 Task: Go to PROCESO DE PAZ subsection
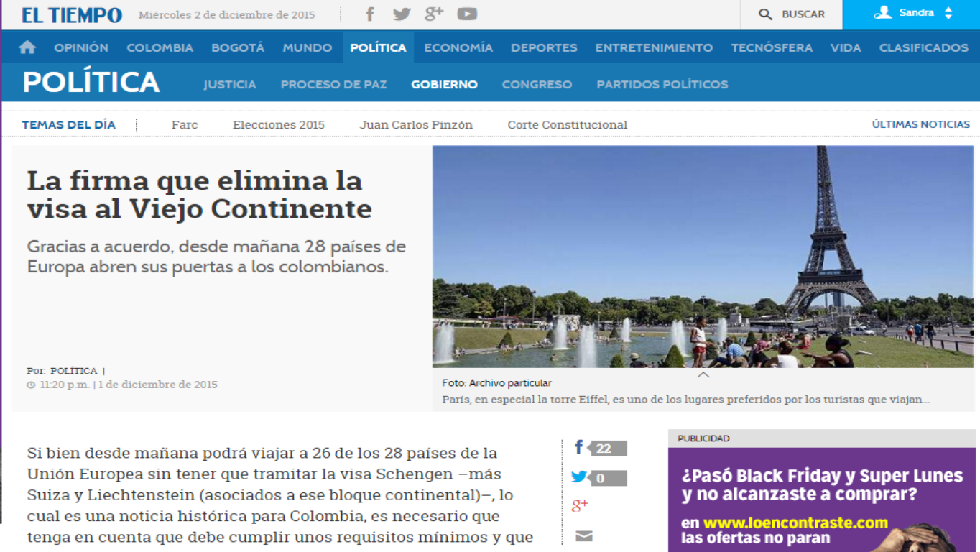(333, 84)
